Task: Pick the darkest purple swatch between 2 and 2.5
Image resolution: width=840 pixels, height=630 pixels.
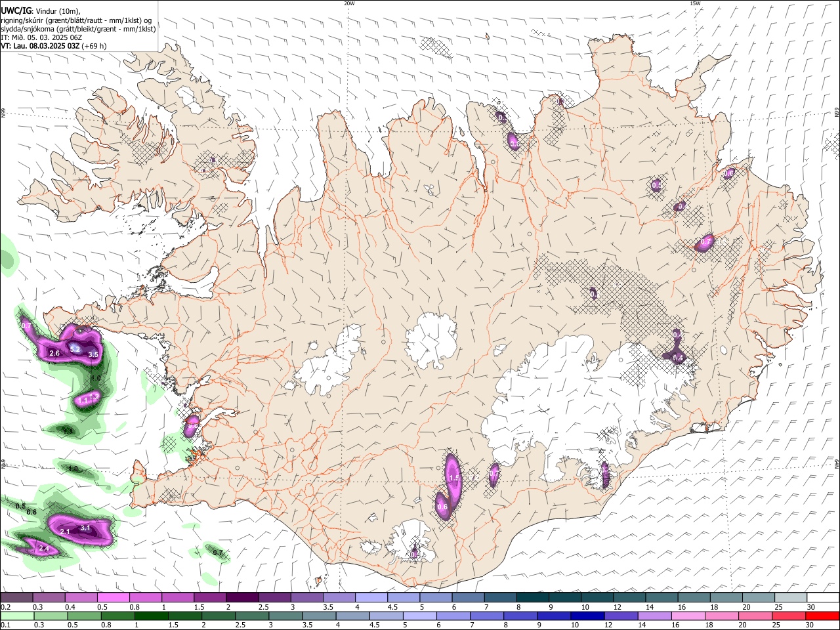Action: coord(242,597)
